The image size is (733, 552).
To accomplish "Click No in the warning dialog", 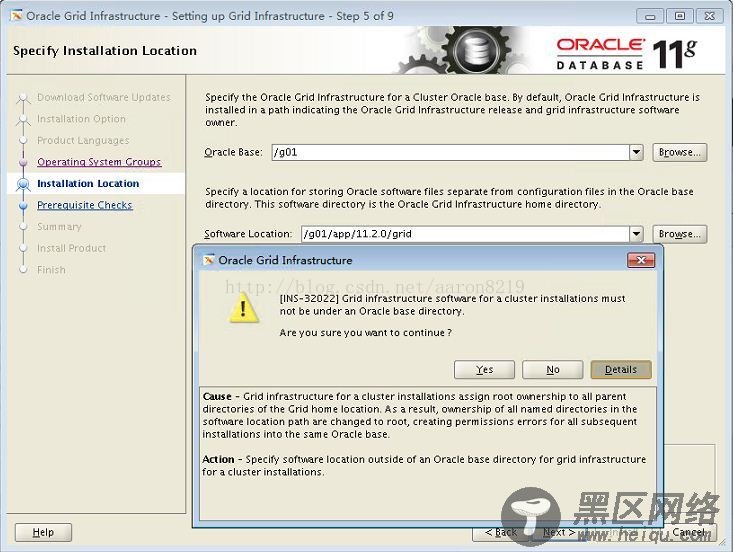I will [553, 369].
